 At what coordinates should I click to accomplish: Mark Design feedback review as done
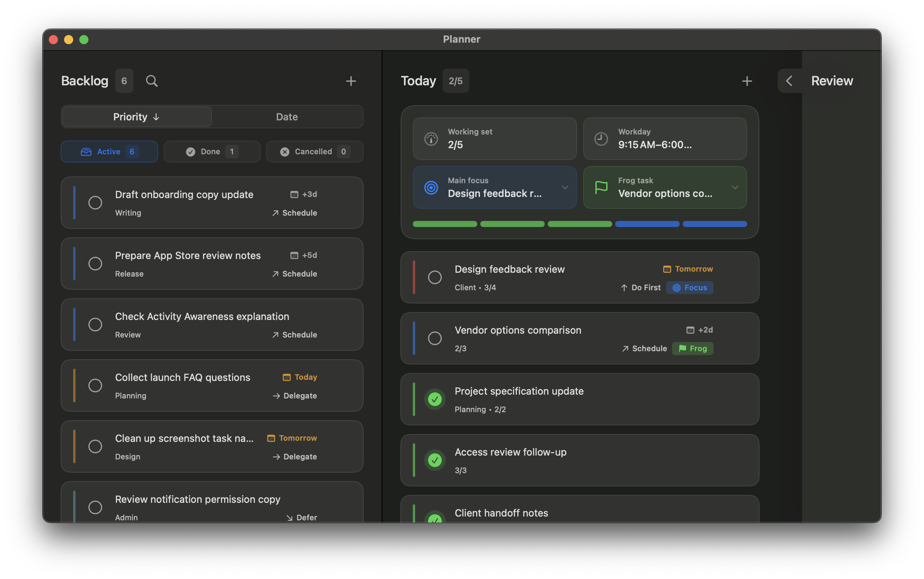(x=435, y=277)
